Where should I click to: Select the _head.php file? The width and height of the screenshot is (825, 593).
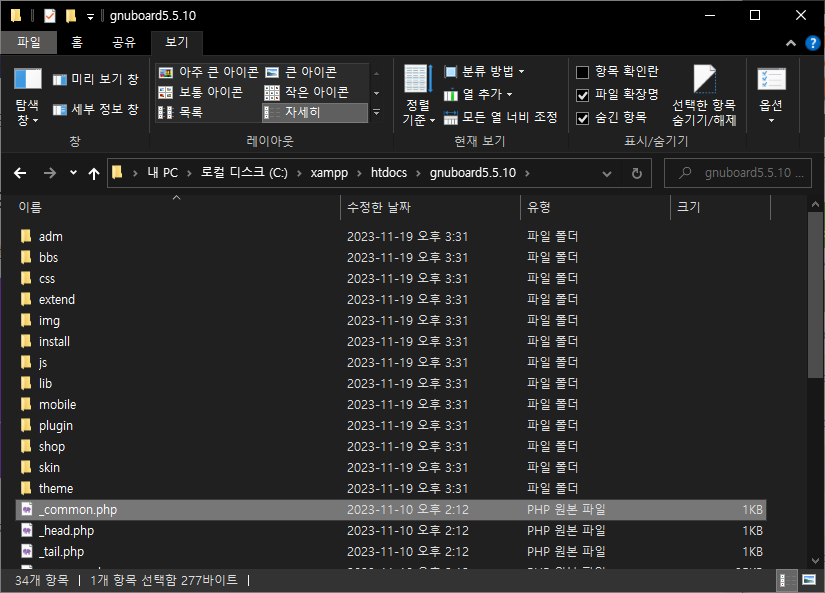pos(390,530)
